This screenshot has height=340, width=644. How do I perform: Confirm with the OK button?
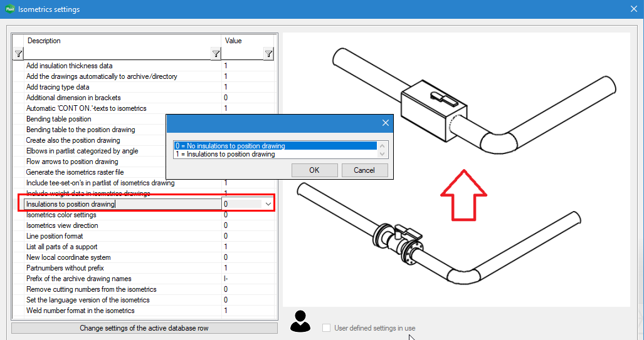pos(315,170)
